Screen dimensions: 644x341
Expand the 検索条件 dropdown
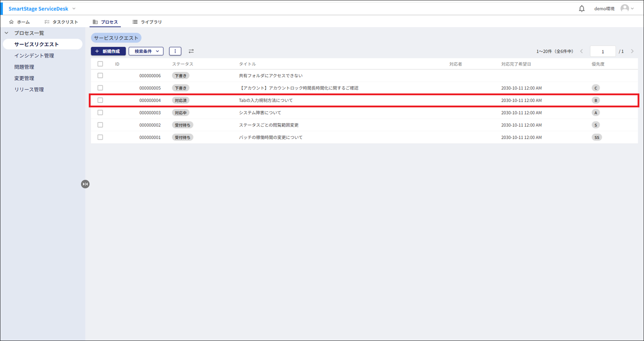(x=146, y=51)
